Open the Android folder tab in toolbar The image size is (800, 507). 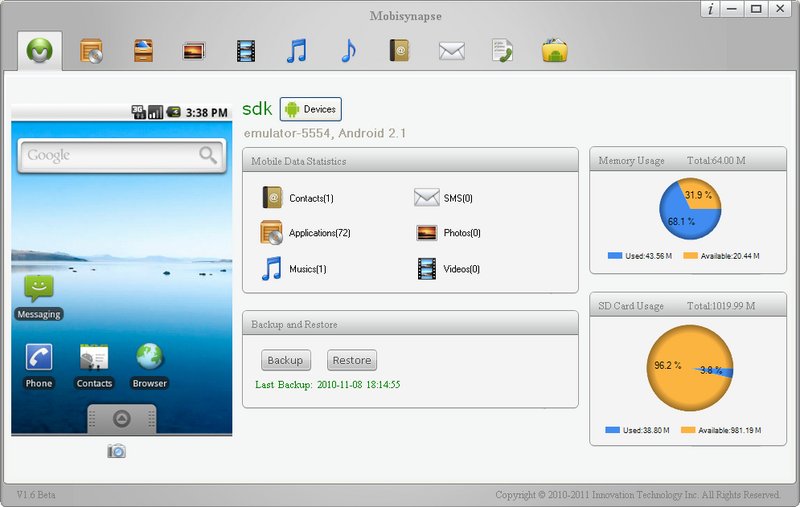tap(554, 50)
